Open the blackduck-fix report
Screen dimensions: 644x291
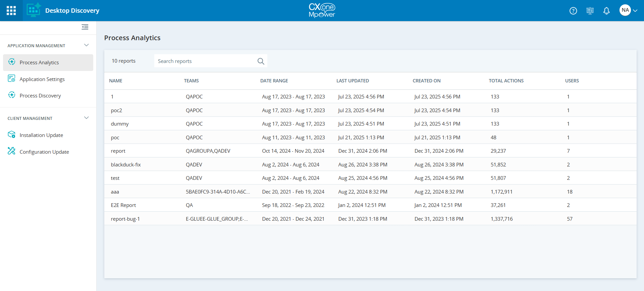click(126, 165)
